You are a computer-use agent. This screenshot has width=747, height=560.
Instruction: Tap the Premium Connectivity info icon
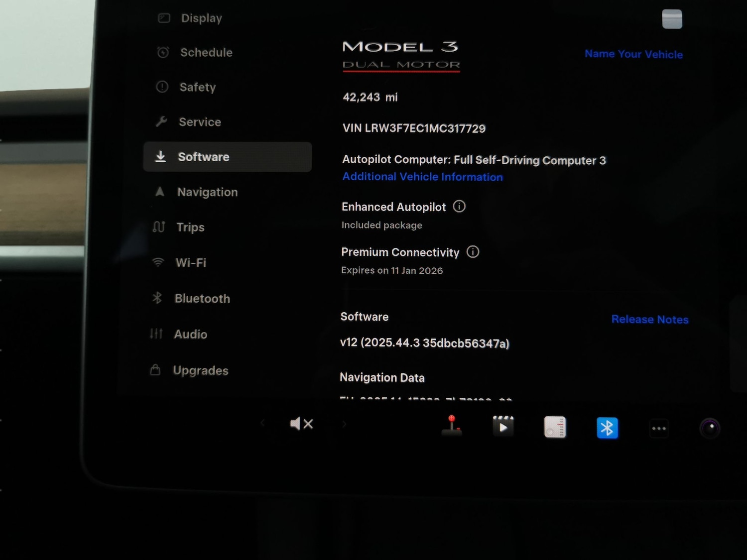[473, 252]
